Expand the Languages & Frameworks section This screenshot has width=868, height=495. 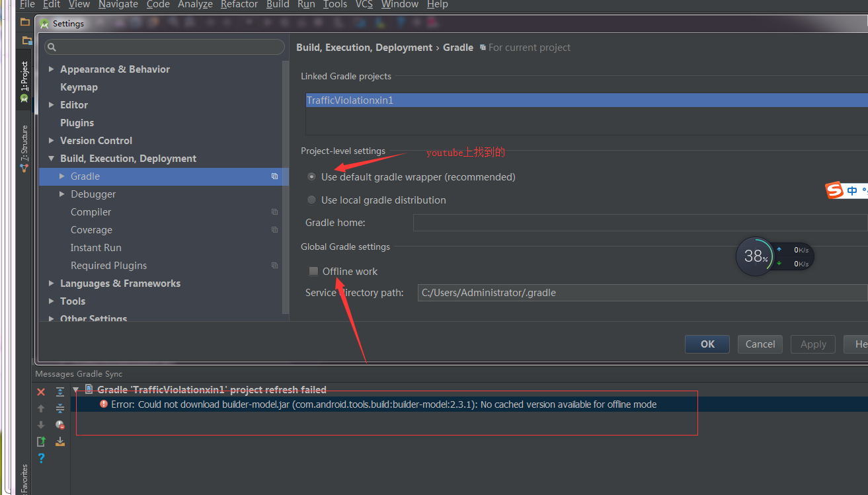point(52,284)
